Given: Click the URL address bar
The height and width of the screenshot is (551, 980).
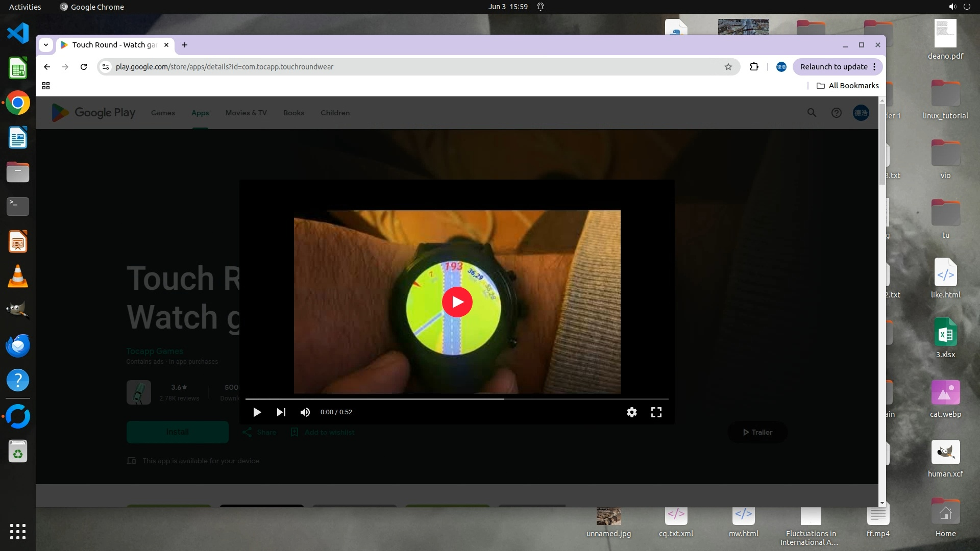Looking at the screenshot, I should coord(408,67).
